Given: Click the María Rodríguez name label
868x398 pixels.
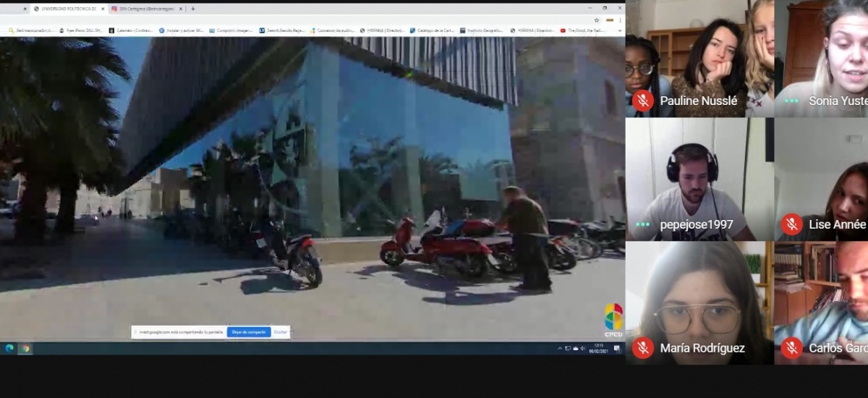Looking at the screenshot, I should pos(702,348).
